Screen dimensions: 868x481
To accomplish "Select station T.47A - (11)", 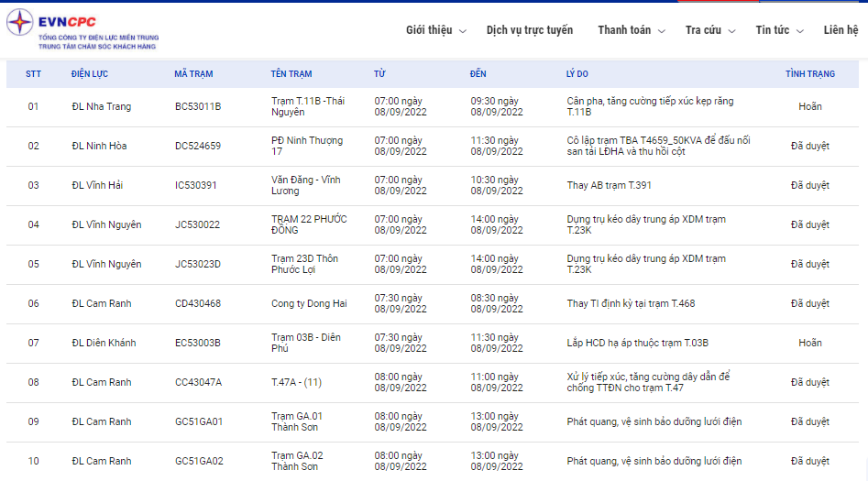I will tap(296, 383).
